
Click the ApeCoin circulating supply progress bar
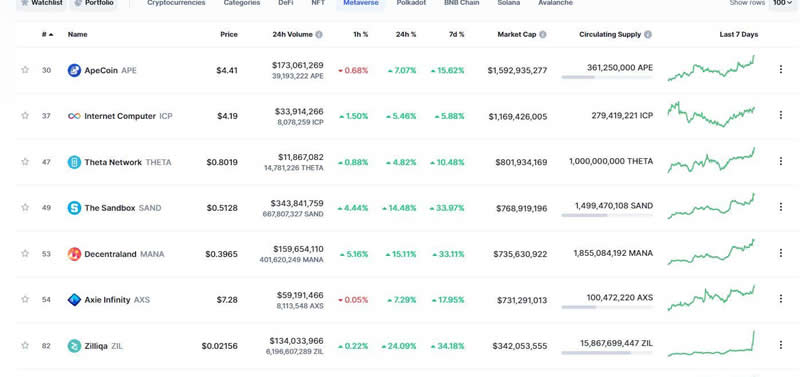(x=607, y=77)
